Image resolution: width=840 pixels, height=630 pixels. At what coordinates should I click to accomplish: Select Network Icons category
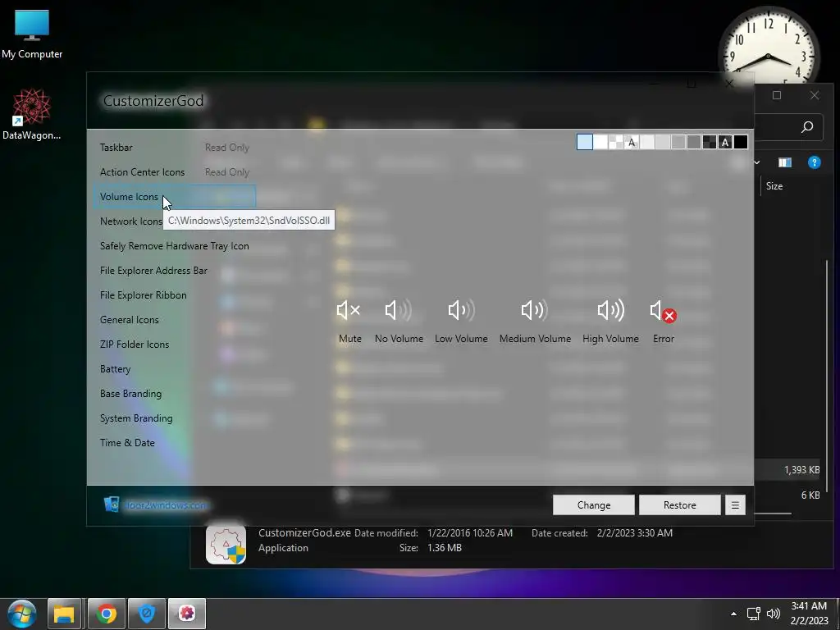(x=130, y=221)
